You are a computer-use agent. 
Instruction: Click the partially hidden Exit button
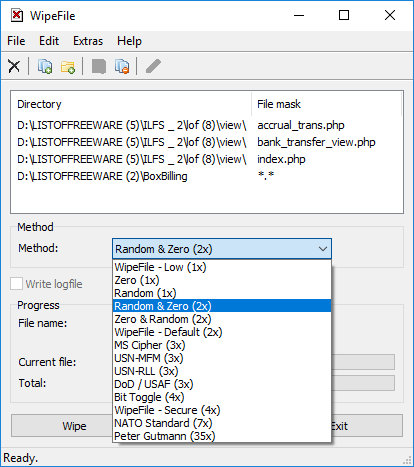point(367,426)
